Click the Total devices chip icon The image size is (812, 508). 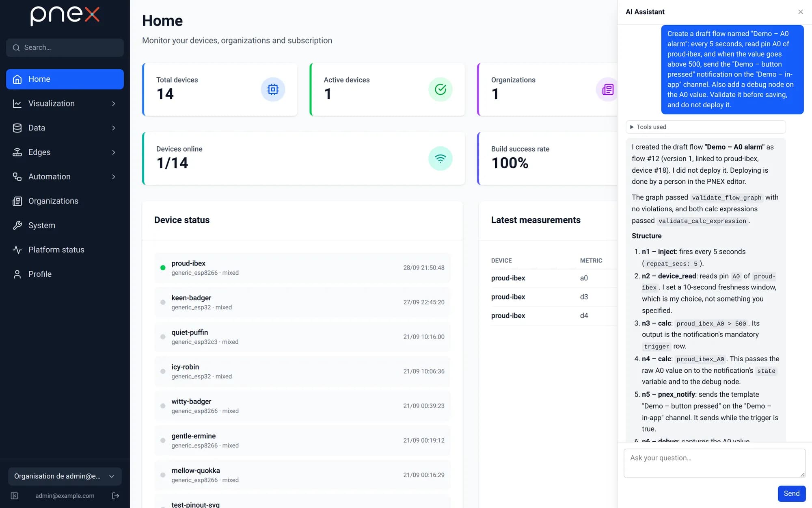coord(273,89)
